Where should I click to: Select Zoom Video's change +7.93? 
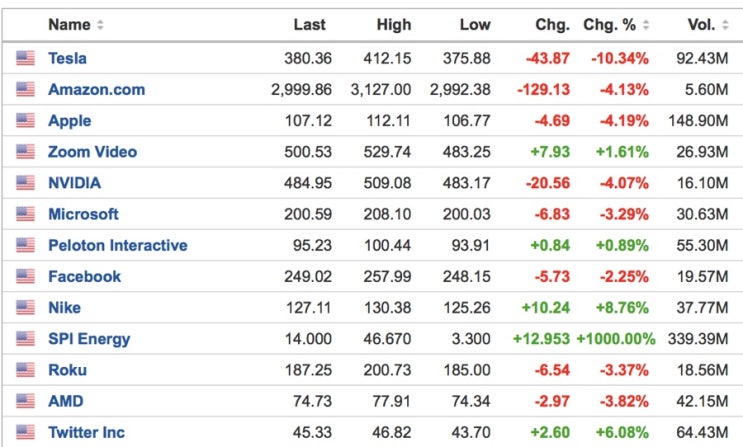[550, 152]
